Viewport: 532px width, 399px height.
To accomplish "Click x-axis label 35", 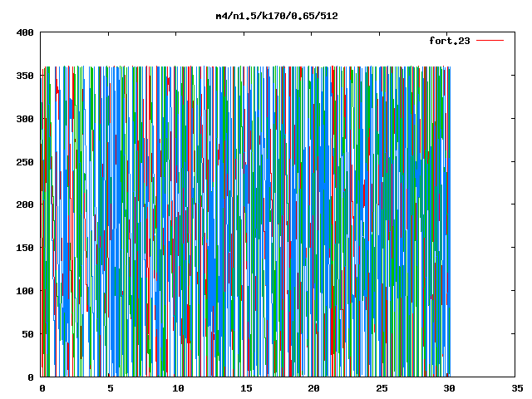I will (517, 388).
